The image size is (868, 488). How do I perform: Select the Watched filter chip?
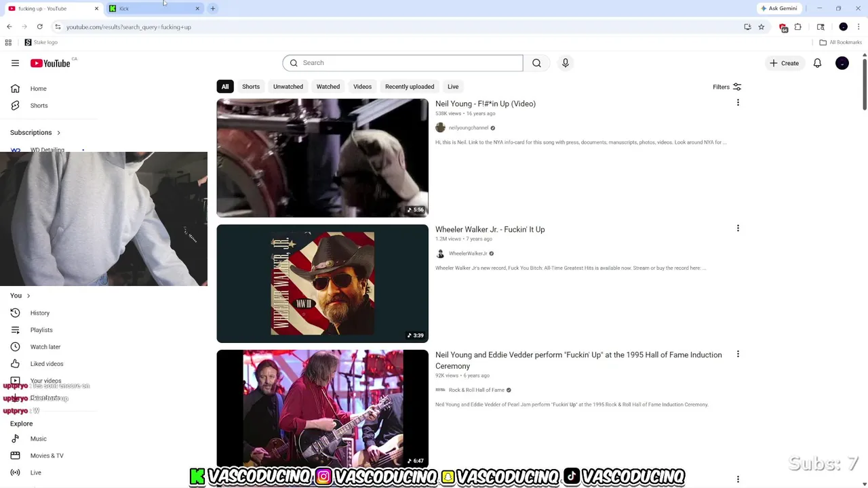pyautogui.click(x=328, y=87)
